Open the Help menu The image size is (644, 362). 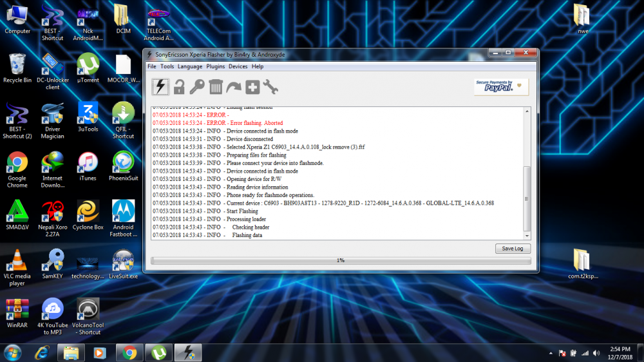pos(258,66)
